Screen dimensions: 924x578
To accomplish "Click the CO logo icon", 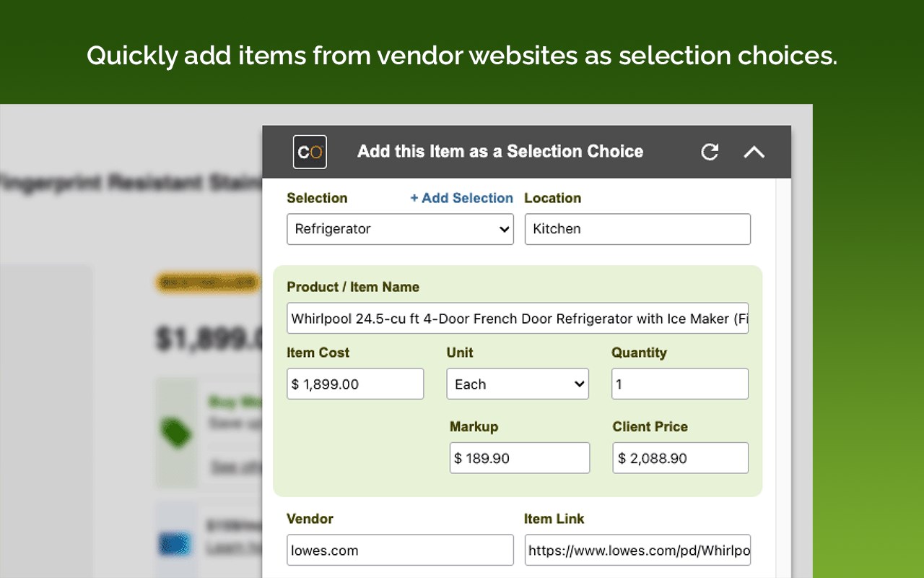I will 310,152.
